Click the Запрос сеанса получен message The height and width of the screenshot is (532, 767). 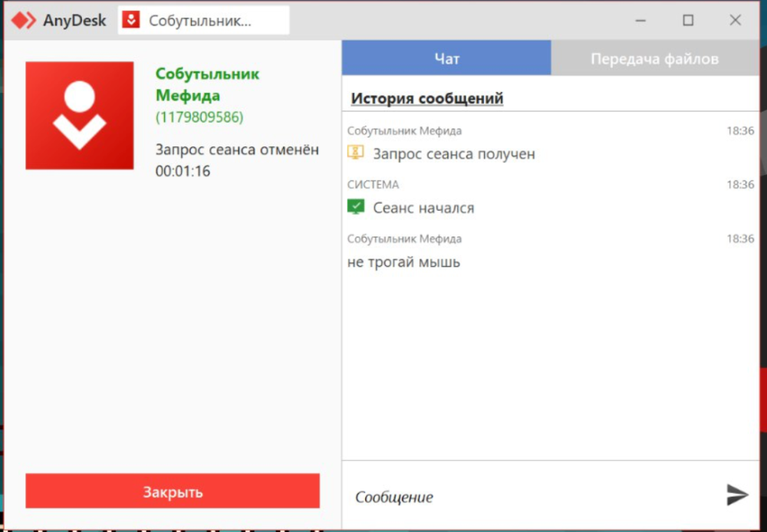tap(454, 154)
